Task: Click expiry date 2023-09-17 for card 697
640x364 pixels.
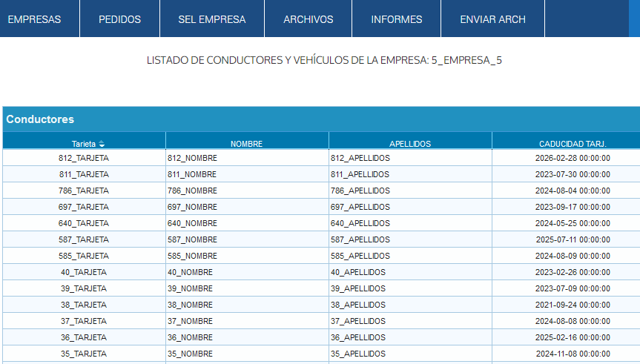Action: [573, 207]
